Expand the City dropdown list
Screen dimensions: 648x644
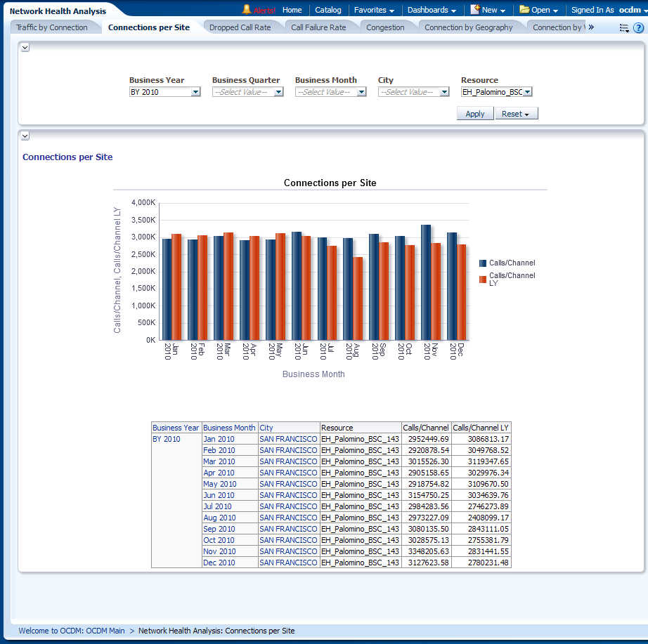pyautogui.click(x=444, y=92)
